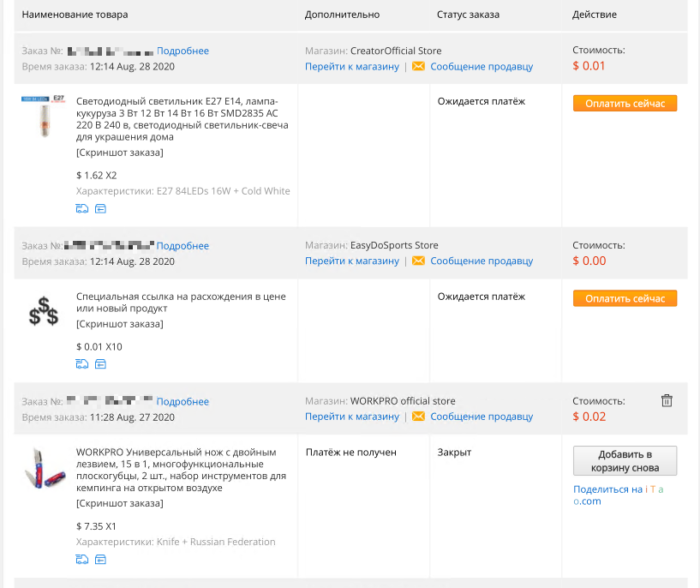Go to EasyDoSports Store shop page
The width and height of the screenshot is (700, 588).
click(352, 261)
